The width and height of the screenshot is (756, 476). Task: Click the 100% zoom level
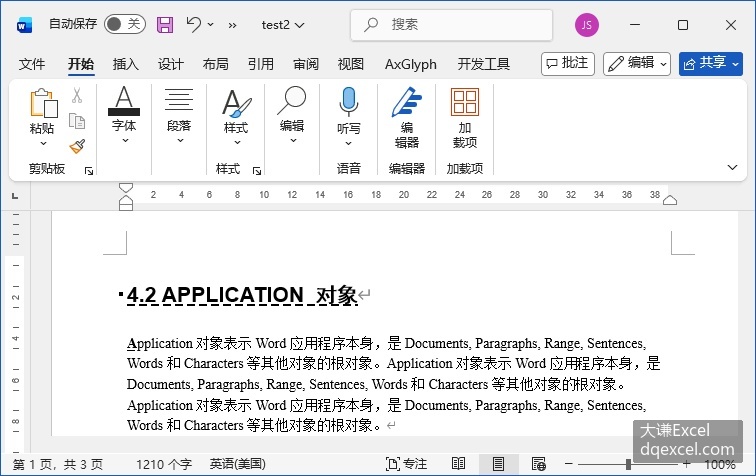point(720,464)
